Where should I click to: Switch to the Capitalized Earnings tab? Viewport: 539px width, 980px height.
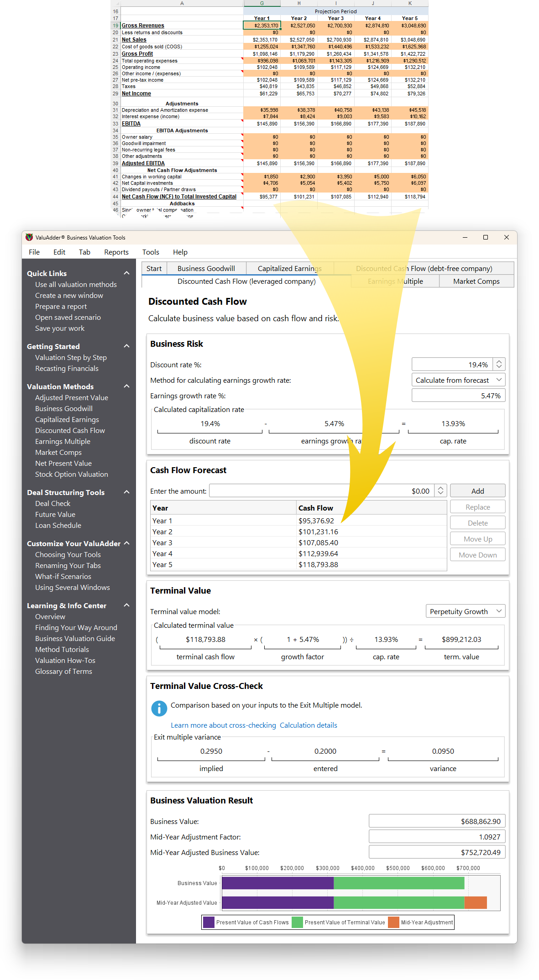point(290,268)
